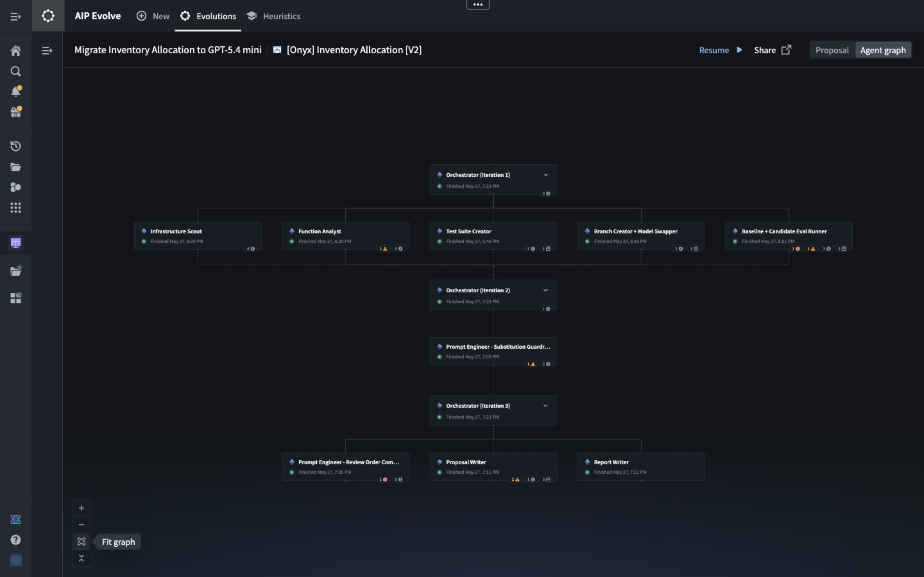Select the Proposal Writer node
The height and width of the screenshot is (577, 924).
493,467
